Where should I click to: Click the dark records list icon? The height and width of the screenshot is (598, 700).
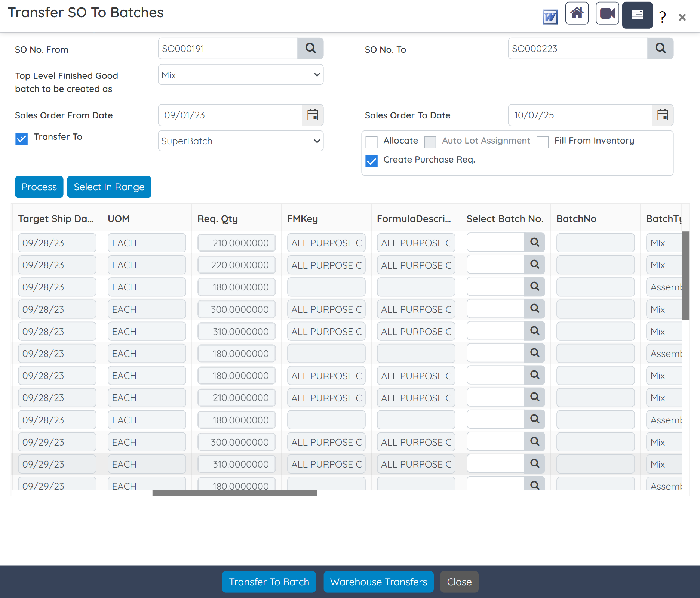point(637,15)
